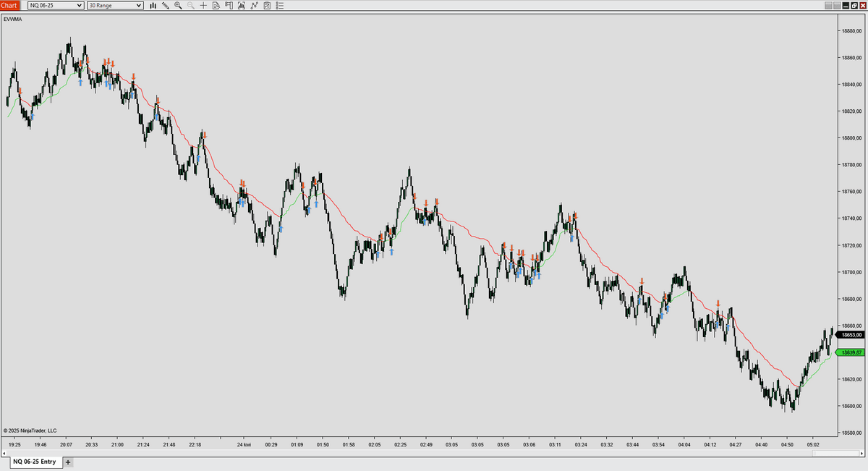
Task: Add a new tab with plus button
Action: coord(69,462)
